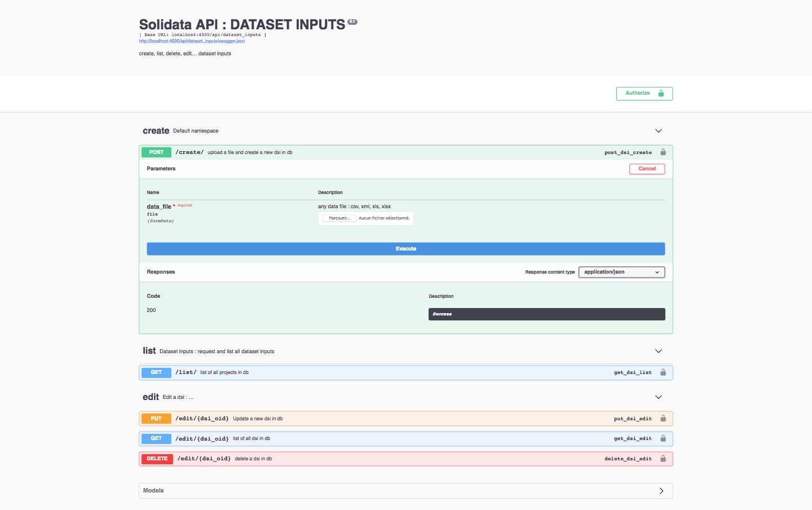Click the post_dsi_create operation id text
This screenshot has width=812, height=510.
pyautogui.click(x=628, y=152)
